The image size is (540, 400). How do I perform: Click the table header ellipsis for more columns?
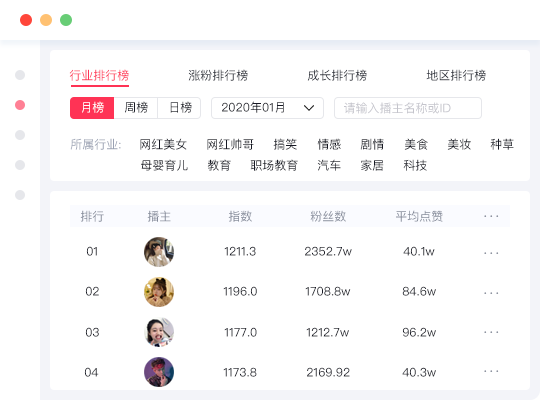click(x=491, y=216)
